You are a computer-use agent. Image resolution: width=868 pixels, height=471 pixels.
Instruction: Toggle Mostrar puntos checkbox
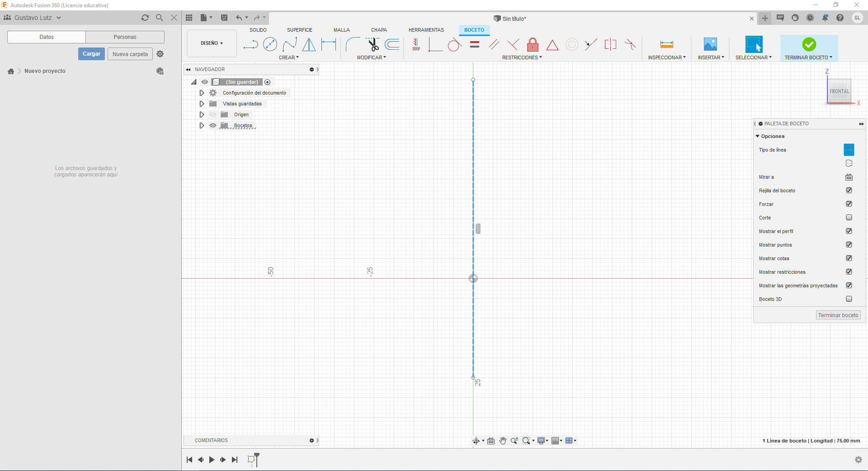point(849,245)
